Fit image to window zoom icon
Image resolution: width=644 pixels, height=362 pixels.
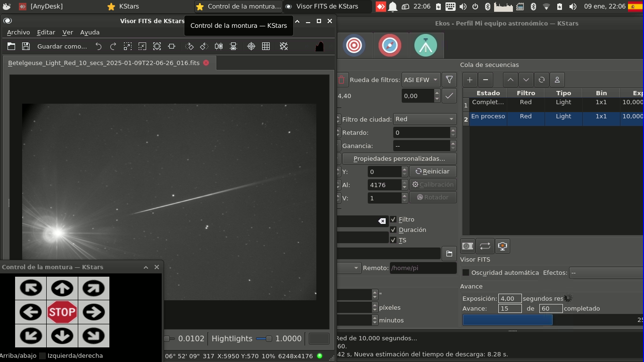pos(157,46)
